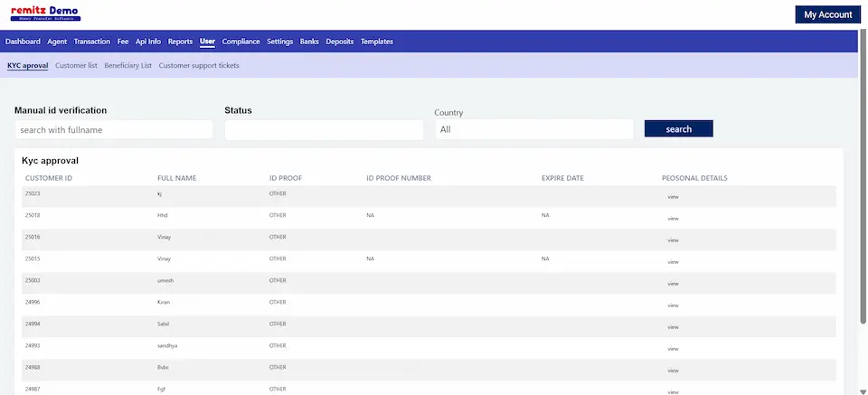
Task: Click the ID PROOF column header
Action: click(286, 178)
